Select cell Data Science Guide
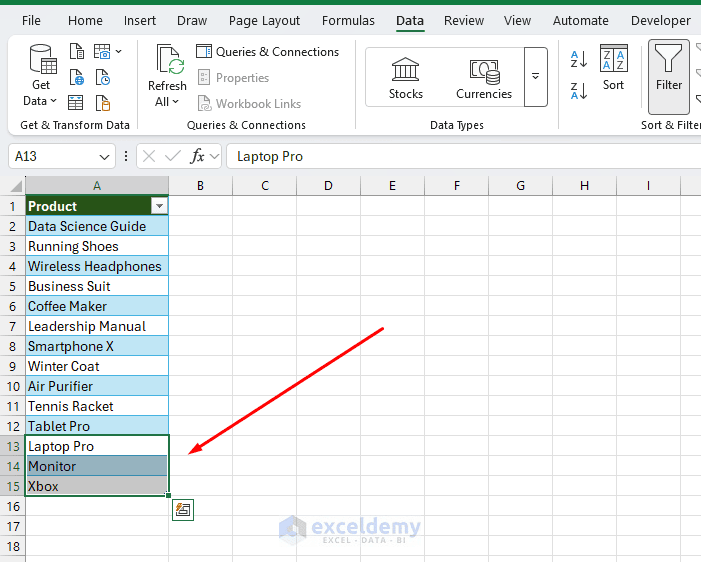 pos(97,226)
